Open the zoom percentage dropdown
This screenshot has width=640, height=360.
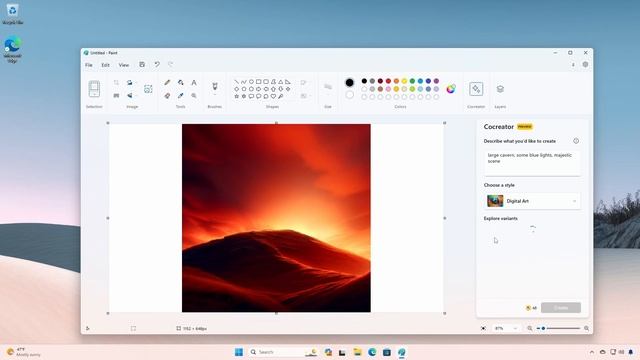506,328
